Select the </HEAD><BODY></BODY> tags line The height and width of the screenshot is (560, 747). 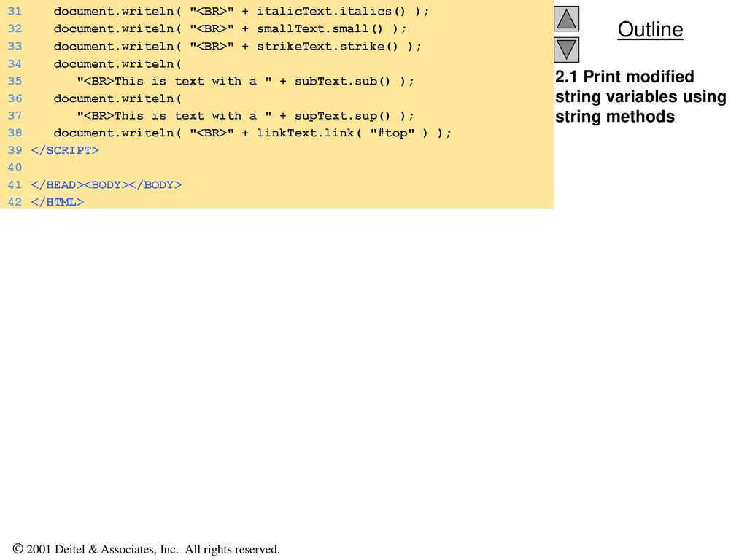(x=107, y=184)
